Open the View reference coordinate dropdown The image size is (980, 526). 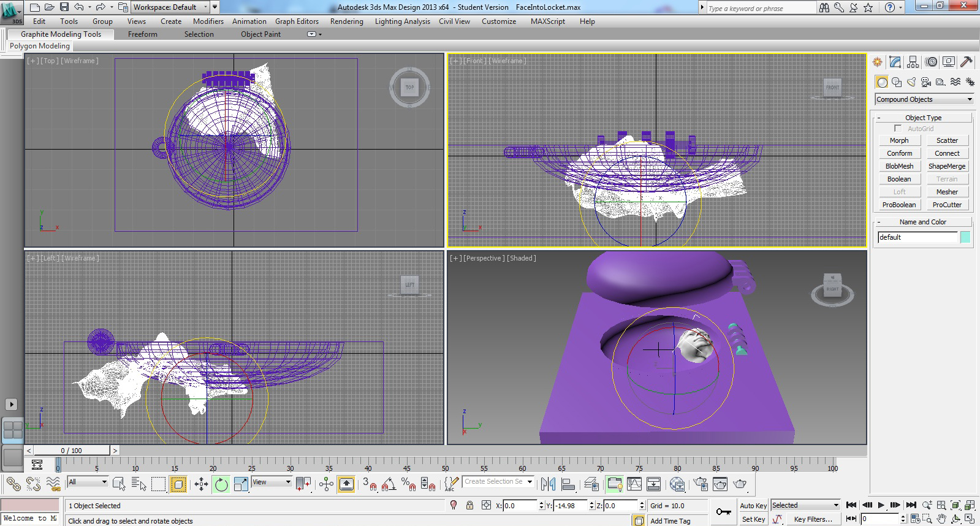(x=272, y=482)
